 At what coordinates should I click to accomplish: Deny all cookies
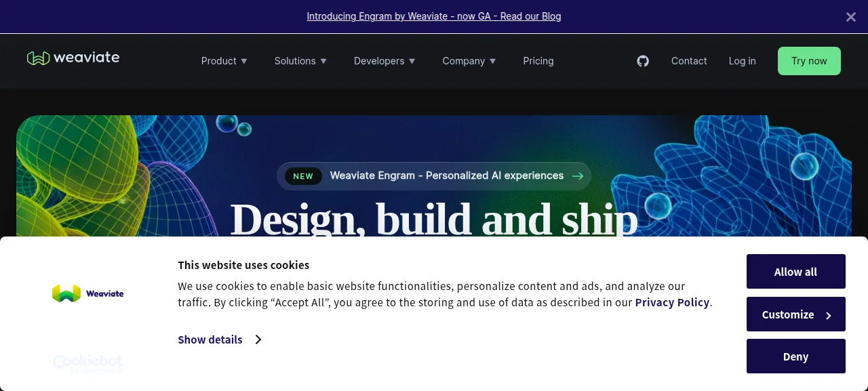click(796, 356)
